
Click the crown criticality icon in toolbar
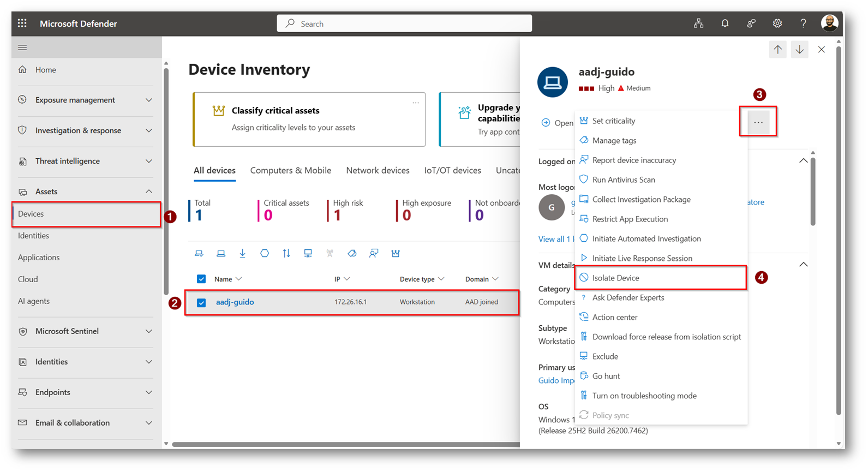(x=396, y=253)
